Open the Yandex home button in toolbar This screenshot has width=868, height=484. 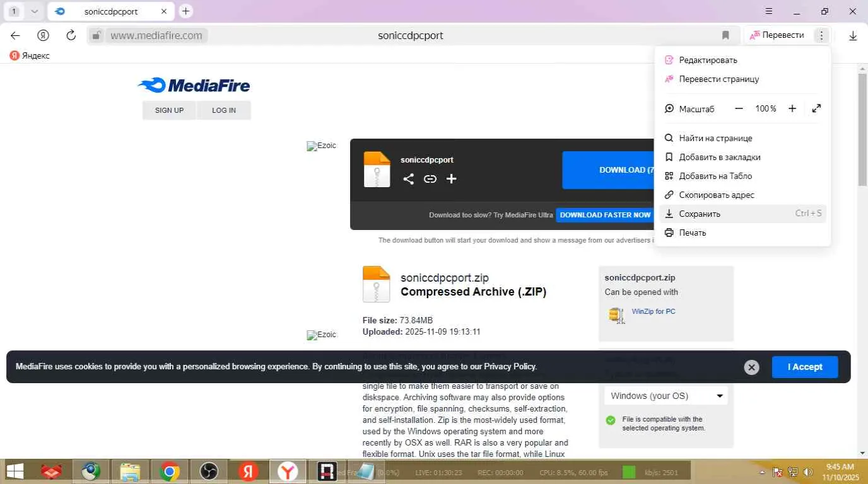[43, 35]
